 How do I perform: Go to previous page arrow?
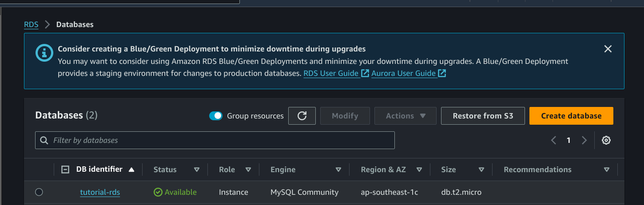coord(553,140)
